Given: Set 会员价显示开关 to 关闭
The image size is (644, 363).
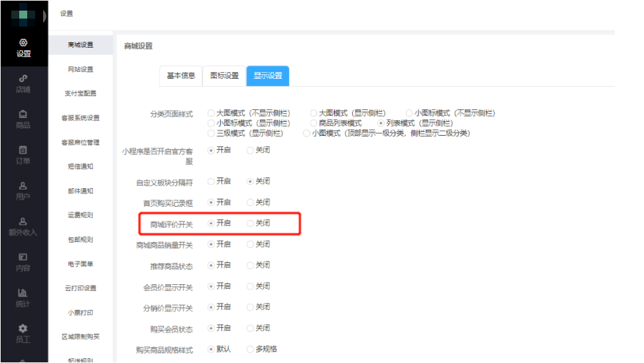Looking at the screenshot, I should [250, 286].
